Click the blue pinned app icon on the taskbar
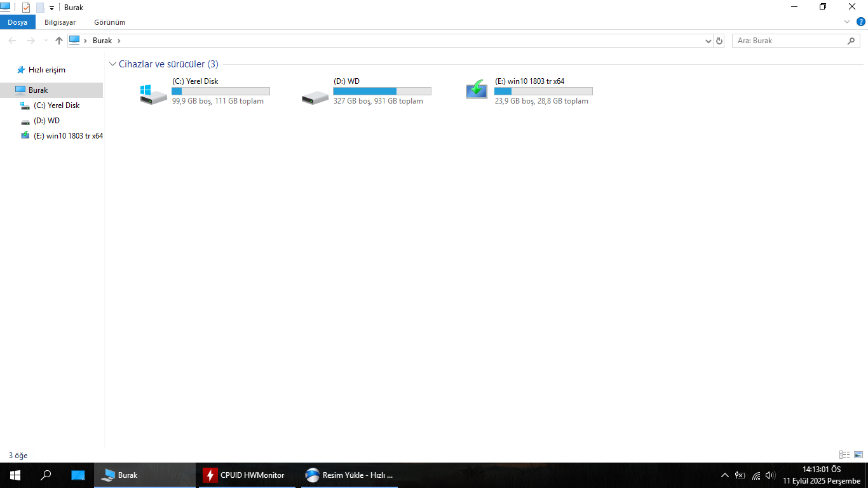 pos(78,475)
